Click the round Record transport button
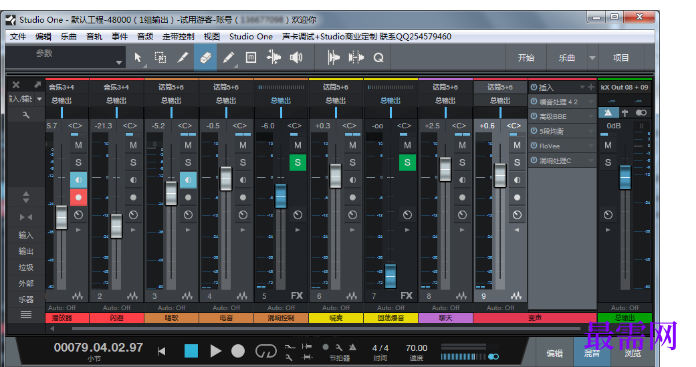The width and height of the screenshot is (696, 367). [238, 351]
